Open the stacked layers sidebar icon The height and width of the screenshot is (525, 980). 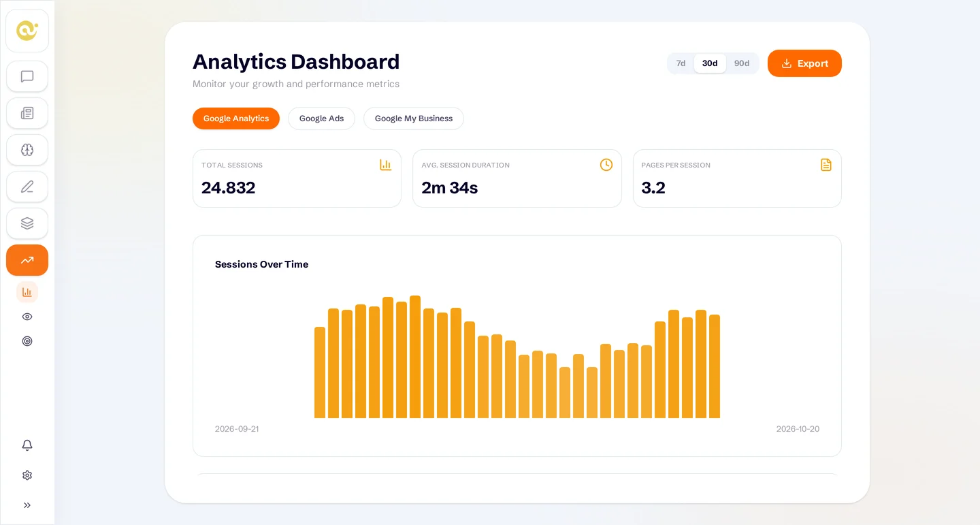click(27, 223)
